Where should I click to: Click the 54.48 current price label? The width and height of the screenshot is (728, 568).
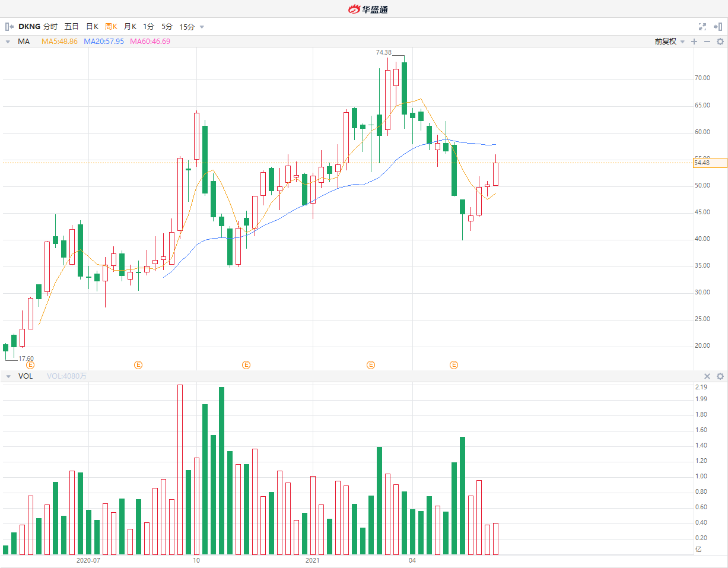pyautogui.click(x=710, y=163)
